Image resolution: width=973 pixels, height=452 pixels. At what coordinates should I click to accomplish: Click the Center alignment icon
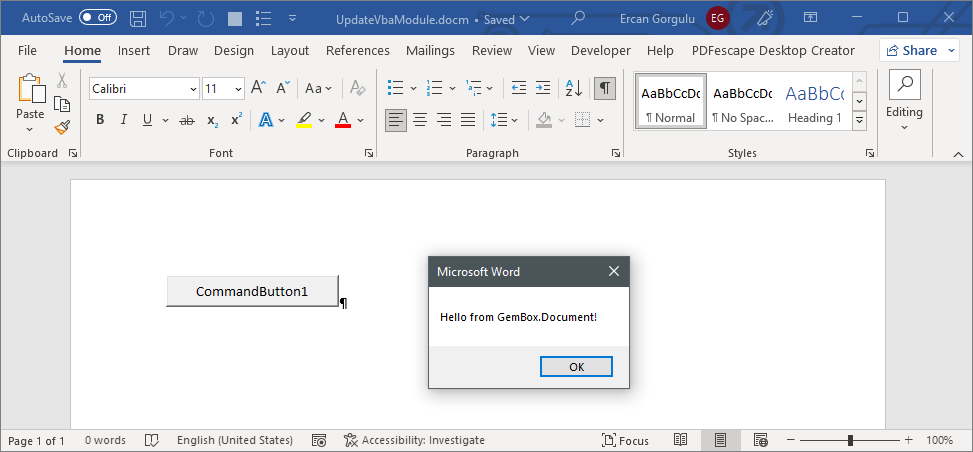pos(421,120)
